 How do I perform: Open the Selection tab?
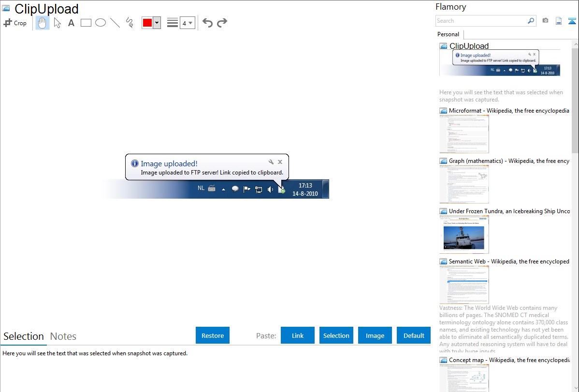[x=23, y=336]
